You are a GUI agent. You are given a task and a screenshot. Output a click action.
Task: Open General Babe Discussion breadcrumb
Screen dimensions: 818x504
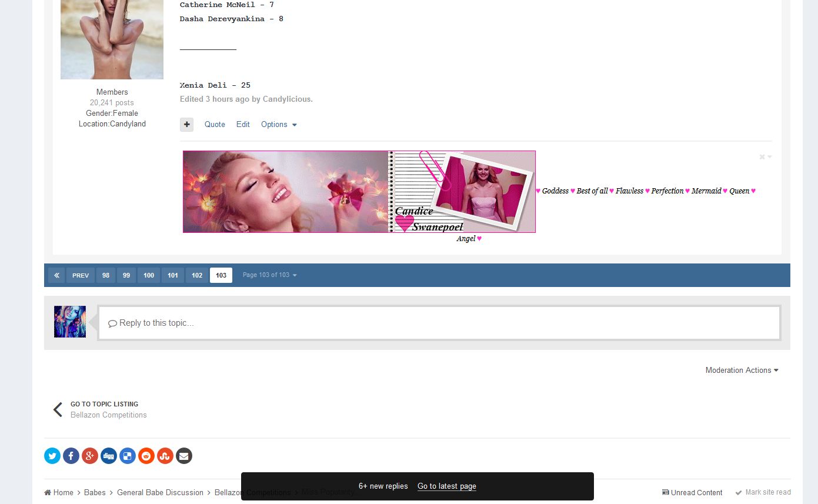[160, 493]
